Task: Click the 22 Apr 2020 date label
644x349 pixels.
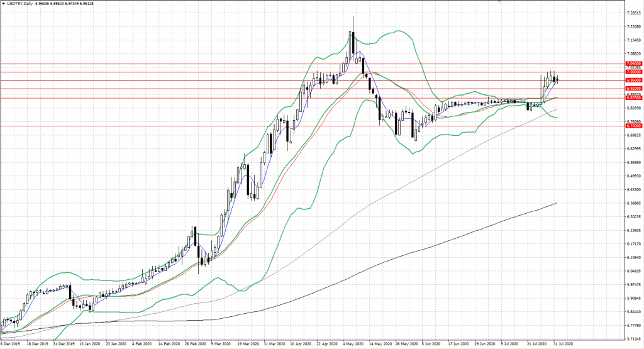Action: [326, 345]
